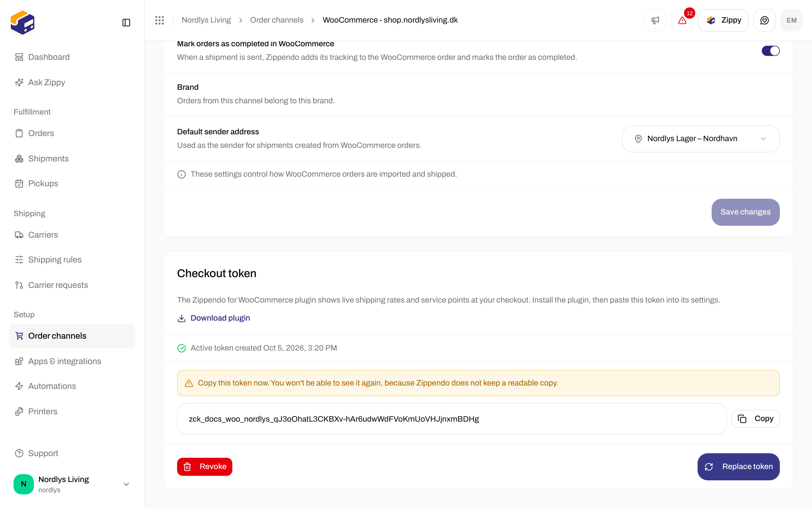Open Shipping rules
The image size is (812, 508).
coord(72,260)
